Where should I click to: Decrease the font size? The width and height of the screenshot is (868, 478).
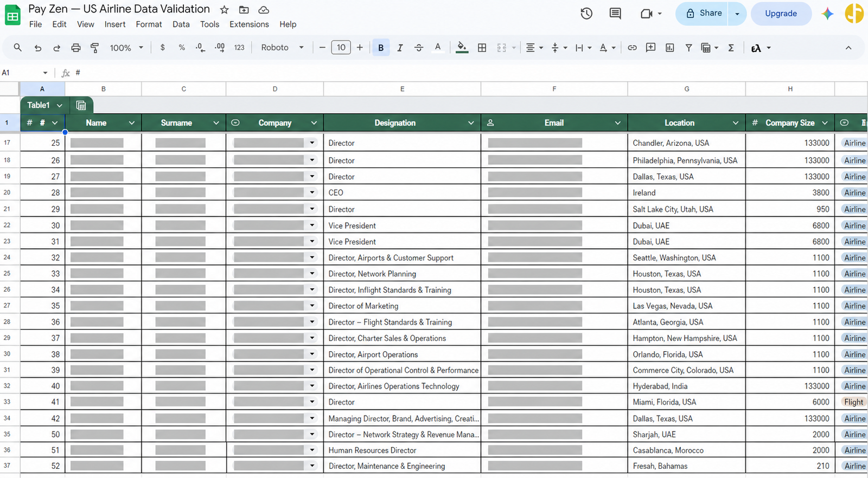pyautogui.click(x=322, y=48)
